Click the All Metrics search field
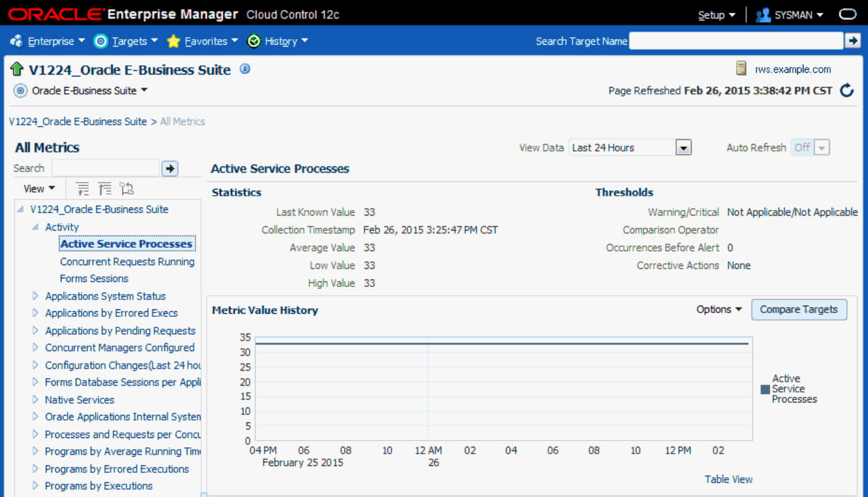Screen dimensions: 868x497 [106, 168]
